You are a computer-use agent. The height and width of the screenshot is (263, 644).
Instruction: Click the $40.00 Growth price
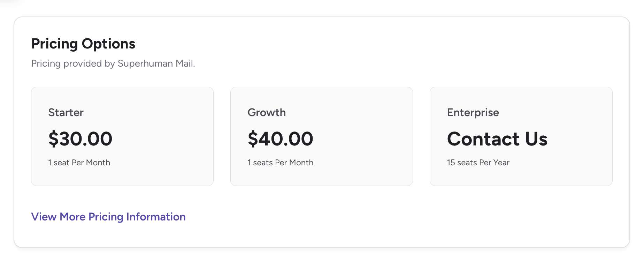(280, 139)
